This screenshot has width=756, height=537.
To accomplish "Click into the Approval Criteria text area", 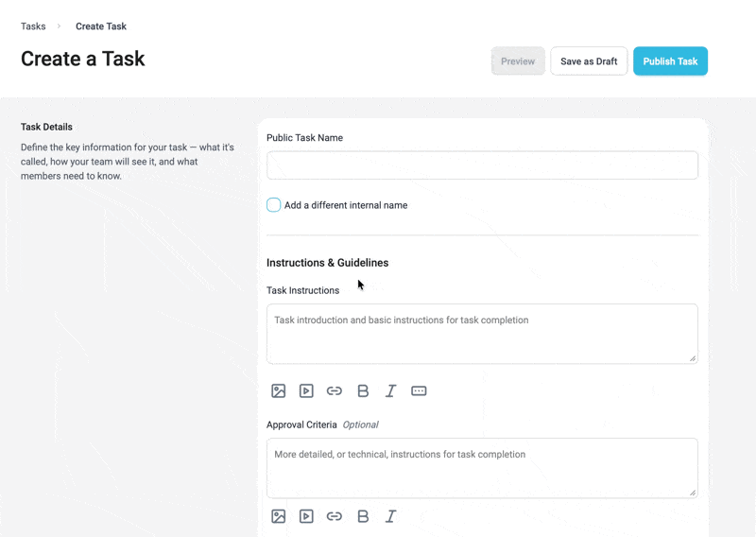I will coord(482,468).
